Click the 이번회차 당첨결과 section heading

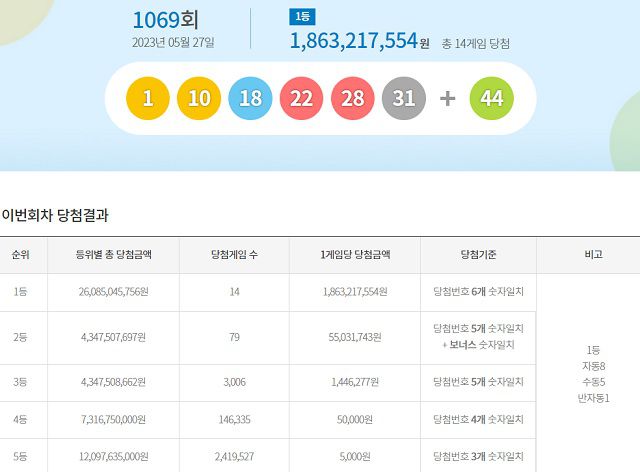pyautogui.click(x=54, y=214)
